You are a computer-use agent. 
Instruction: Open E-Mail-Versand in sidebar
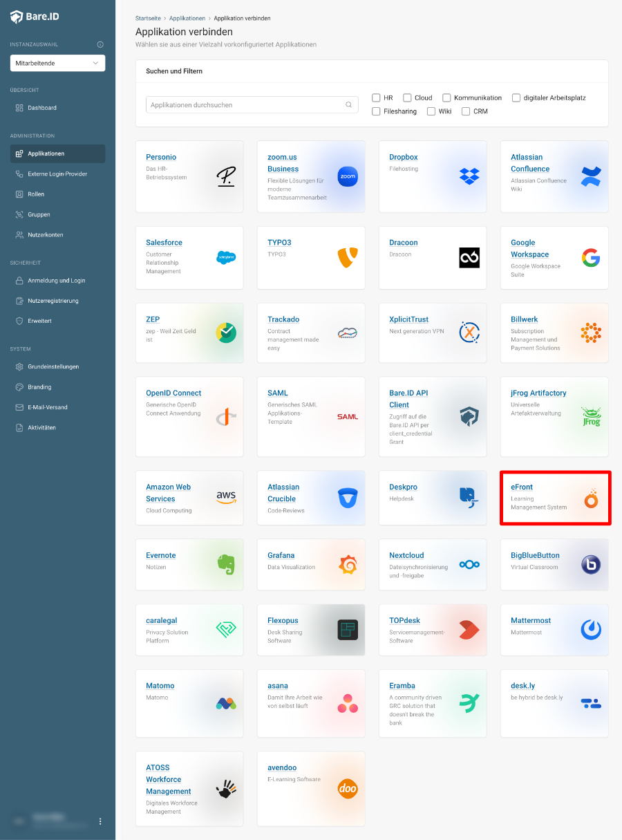tap(57, 407)
